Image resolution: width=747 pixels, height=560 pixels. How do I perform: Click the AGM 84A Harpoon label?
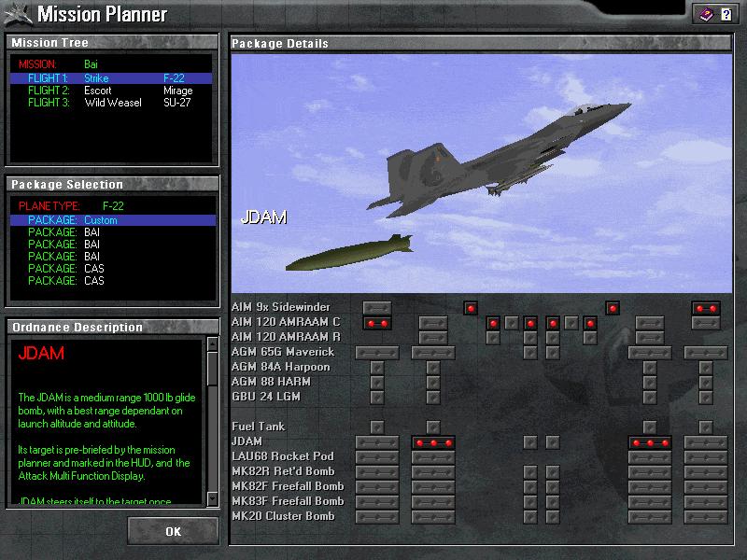[x=281, y=367]
